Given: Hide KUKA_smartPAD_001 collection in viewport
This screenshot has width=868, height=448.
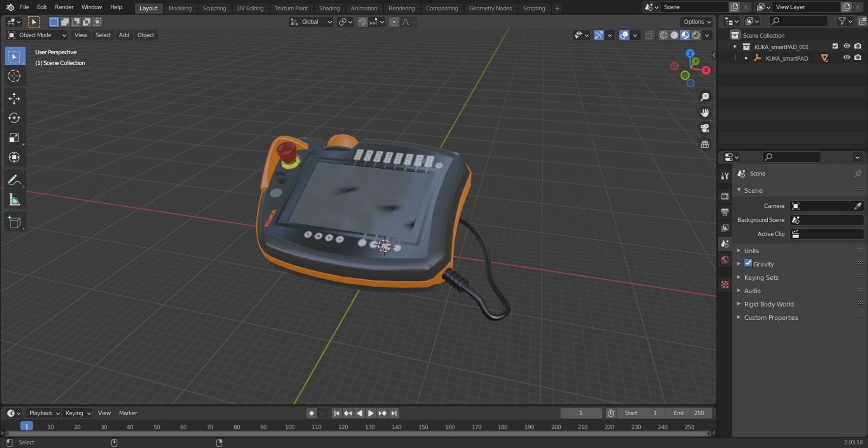Looking at the screenshot, I should click(x=846, y=46).
